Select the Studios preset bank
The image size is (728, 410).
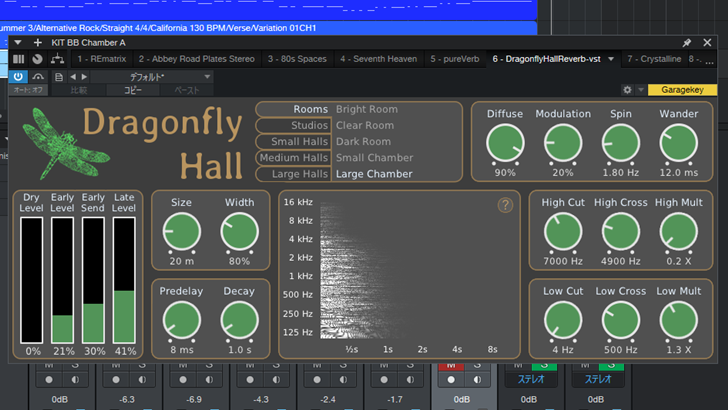(x=293, y=125)
